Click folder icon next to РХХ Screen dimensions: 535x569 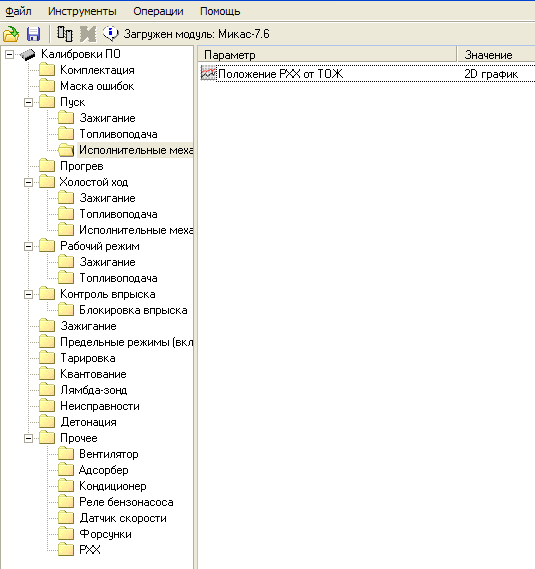click(66, 549)
